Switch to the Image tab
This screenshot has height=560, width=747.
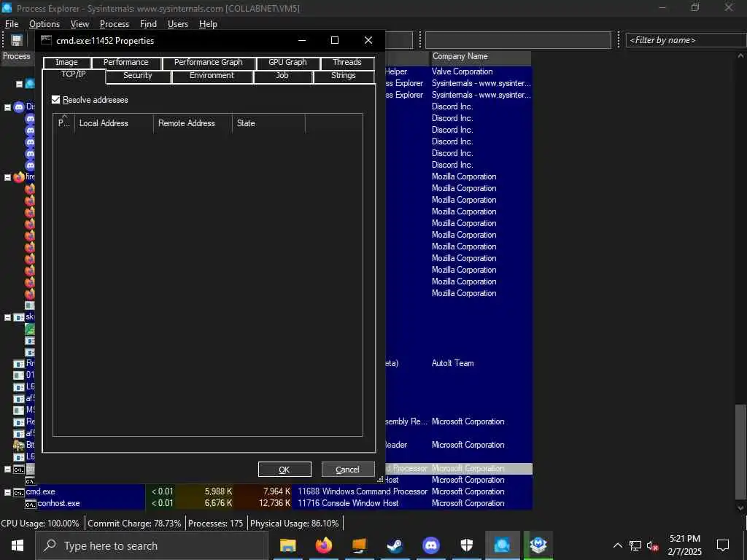[x=66, y=63]
